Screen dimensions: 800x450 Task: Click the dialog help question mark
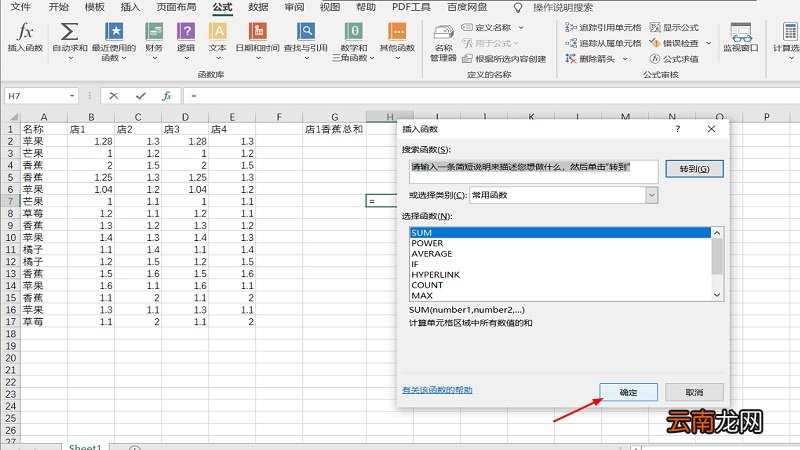tap(678, 129)
